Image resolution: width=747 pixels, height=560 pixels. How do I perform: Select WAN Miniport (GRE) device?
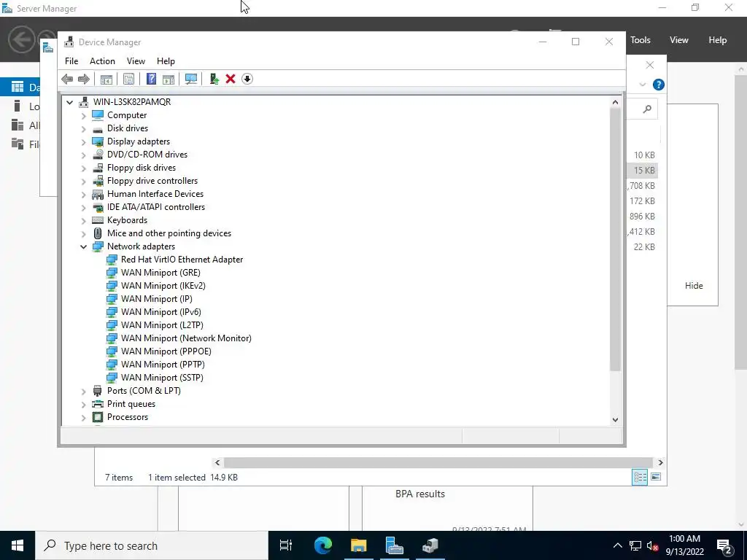pos(160,273)
